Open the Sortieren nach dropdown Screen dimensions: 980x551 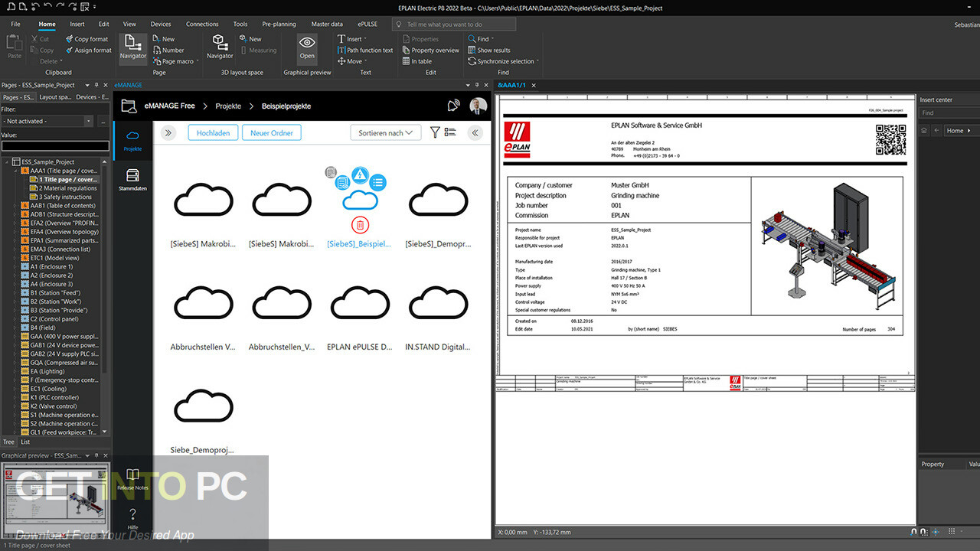[385, 132]
